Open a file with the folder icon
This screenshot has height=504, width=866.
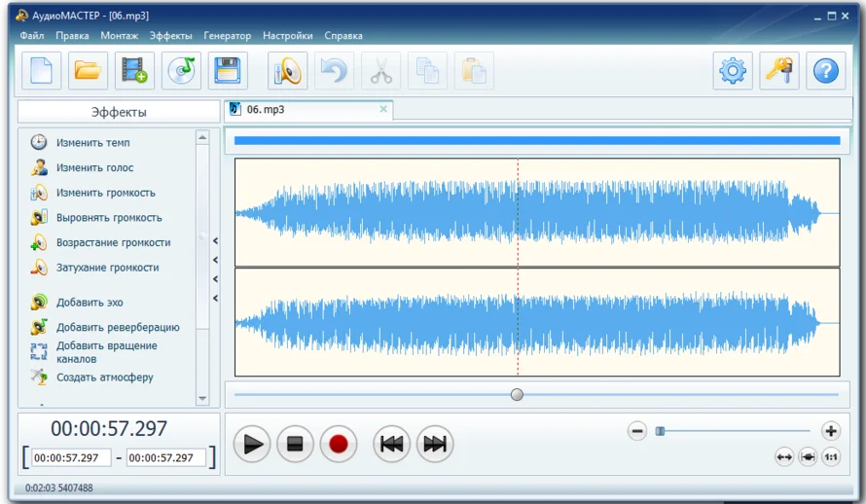(89, 71)
